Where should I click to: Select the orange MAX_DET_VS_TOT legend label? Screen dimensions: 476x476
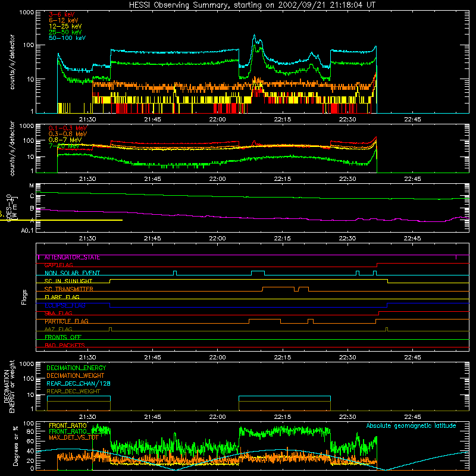click(73, 437)
